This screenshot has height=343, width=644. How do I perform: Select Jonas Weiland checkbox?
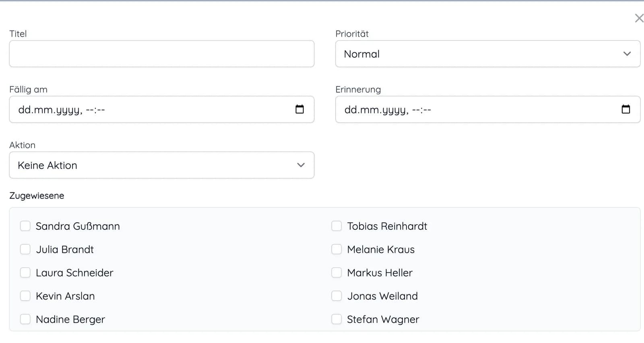tap(336, 296)
